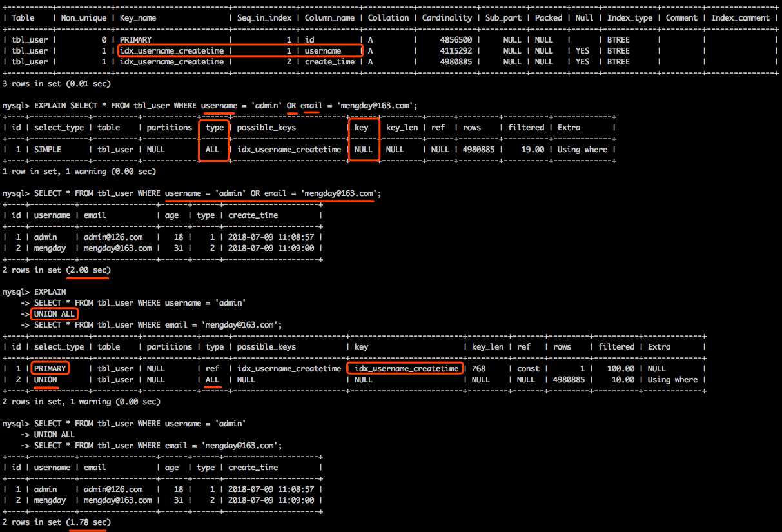782x532 pixels.
Task: Click 2018-07-09 11:09:00 in last result table
Action: tap(271, 500)
